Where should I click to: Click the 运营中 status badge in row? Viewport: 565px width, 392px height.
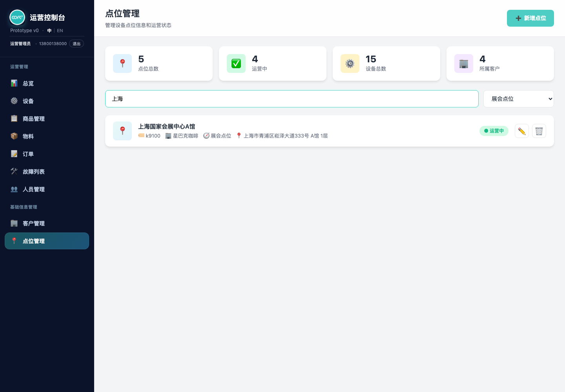(x=494, y=131)
